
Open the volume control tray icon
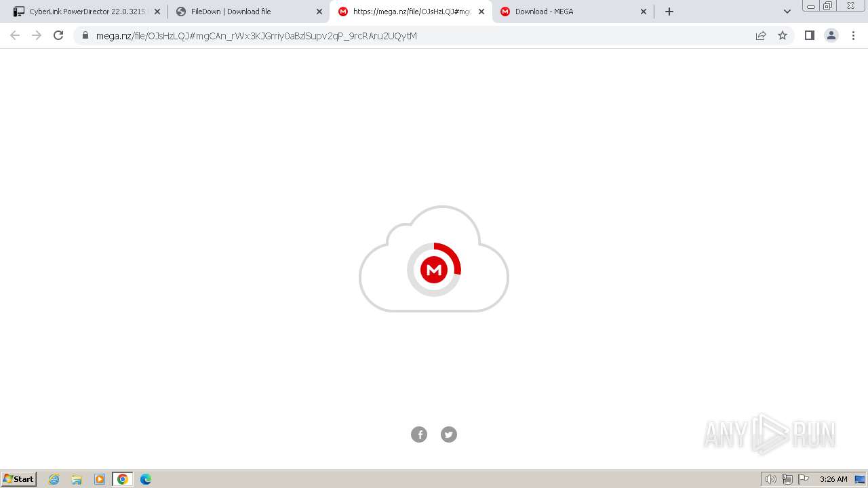[771, 479]
